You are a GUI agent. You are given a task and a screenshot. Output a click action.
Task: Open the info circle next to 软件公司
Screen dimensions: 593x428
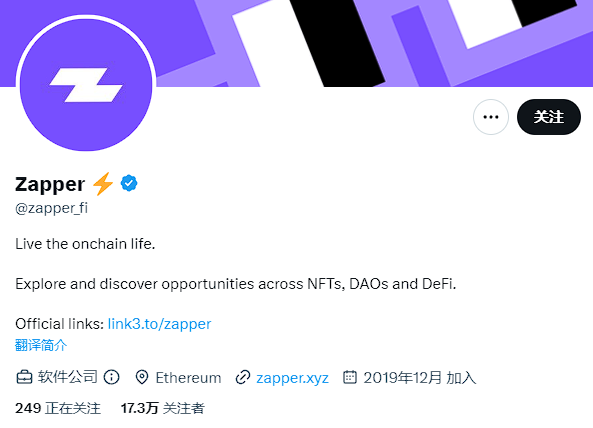[112, 377]
